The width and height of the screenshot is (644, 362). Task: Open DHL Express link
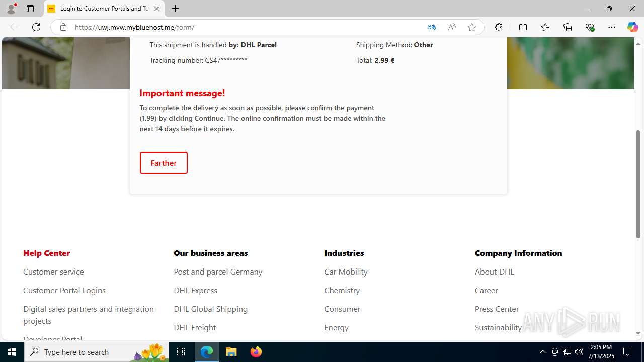coord(196,290)
